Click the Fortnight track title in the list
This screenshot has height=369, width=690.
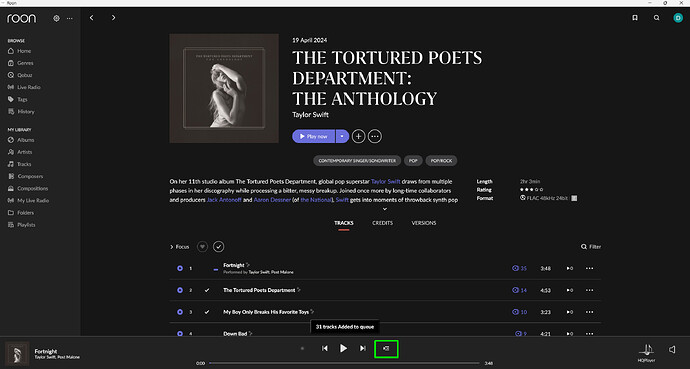[234, 265]
